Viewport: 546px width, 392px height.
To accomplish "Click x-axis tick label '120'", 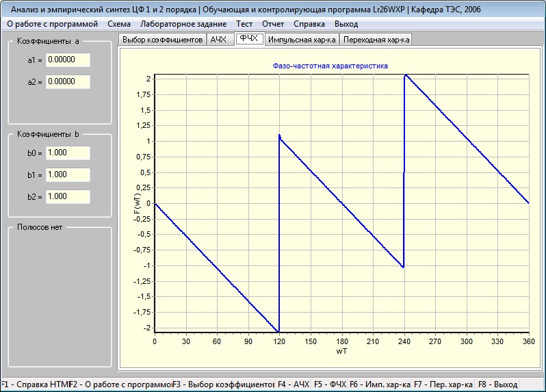I will pos(279,341).
